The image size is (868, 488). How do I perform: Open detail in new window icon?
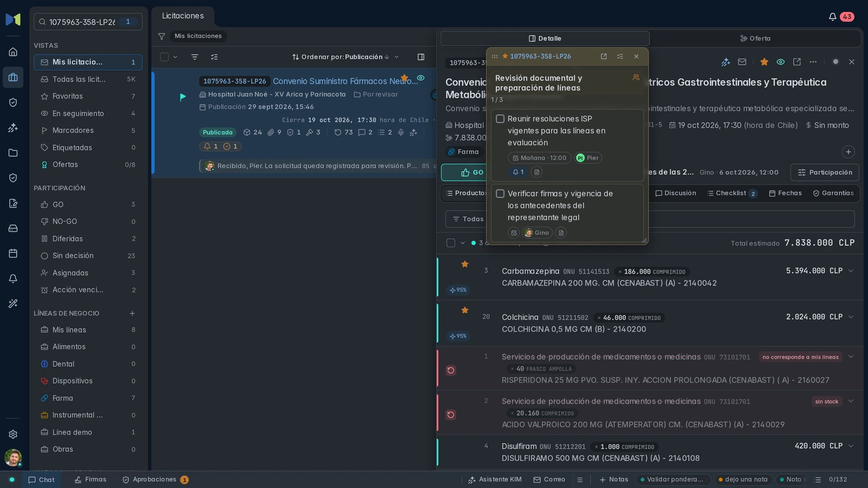pyautogui.click(x=797, y=62)
